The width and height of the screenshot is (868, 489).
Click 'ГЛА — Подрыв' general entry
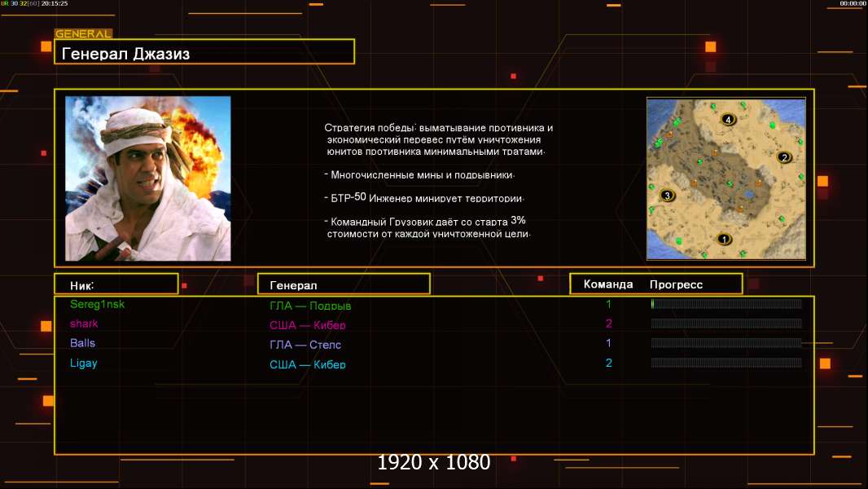pos(310,305)
